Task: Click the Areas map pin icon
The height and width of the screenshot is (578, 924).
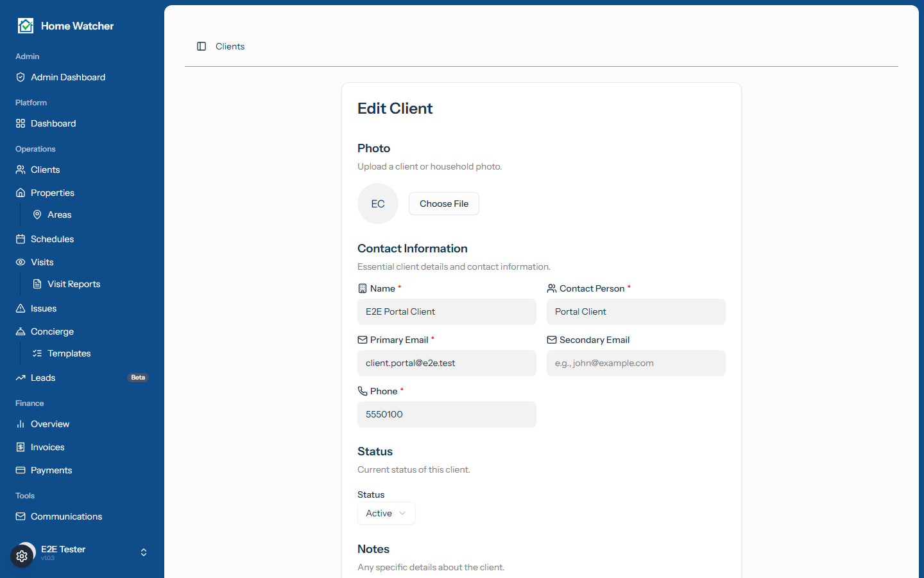Action: (x=37, y=215)
